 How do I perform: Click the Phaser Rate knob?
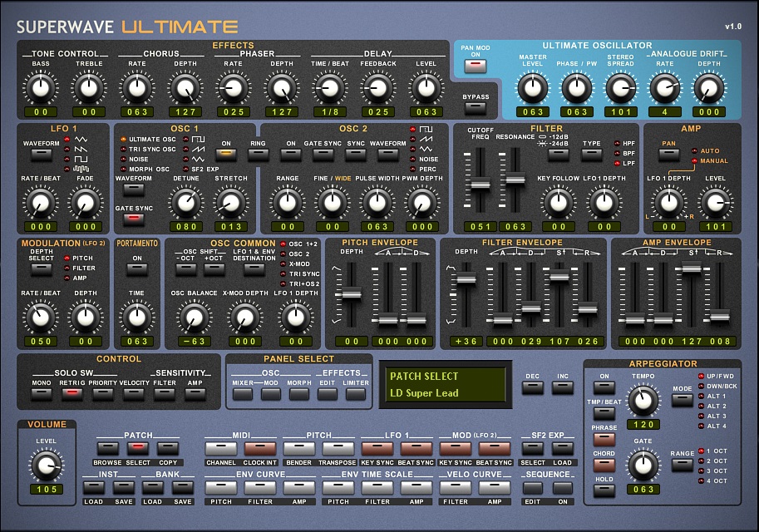click(234, 88)
